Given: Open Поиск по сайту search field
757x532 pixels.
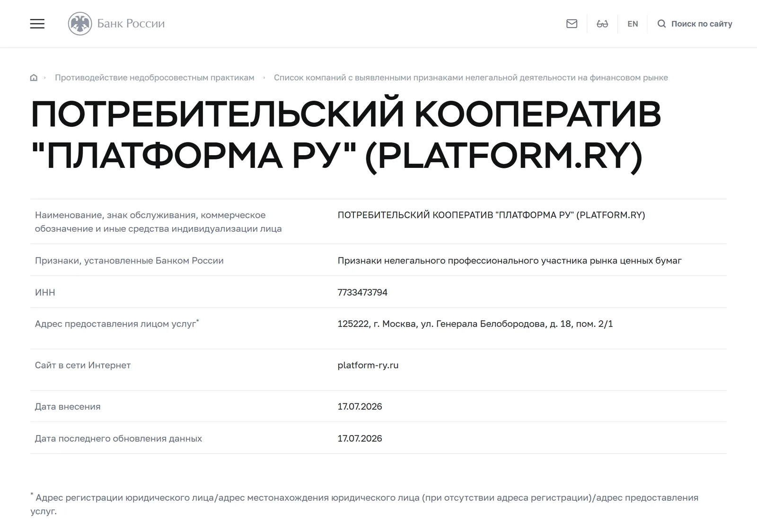Looking at the screenshot, I should click(x=702, y=24).
